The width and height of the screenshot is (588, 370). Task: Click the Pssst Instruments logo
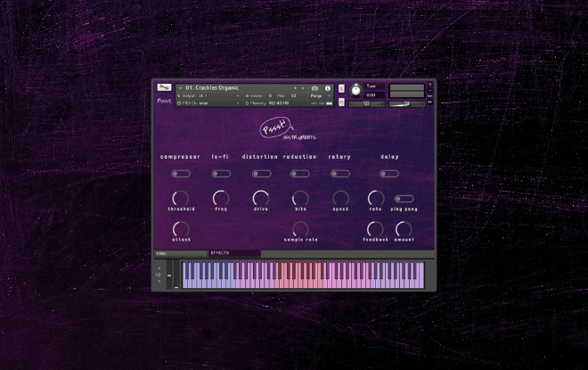(x=287, y=129)
